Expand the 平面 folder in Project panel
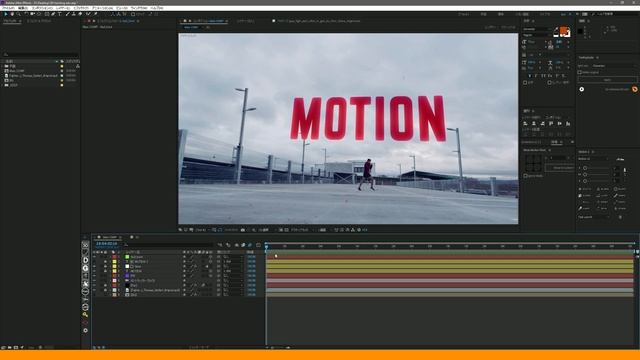This screenshot has height=360, width=640. (x=3, y=66)
